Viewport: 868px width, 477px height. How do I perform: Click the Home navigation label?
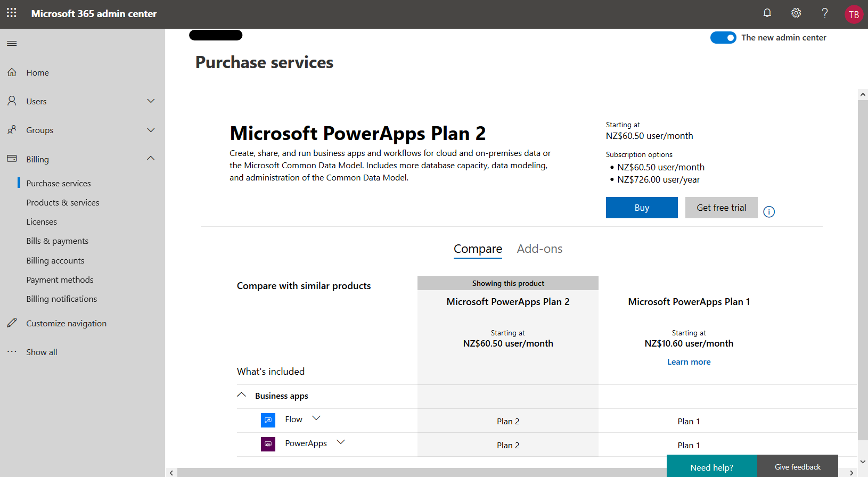[x=37, y=72]
